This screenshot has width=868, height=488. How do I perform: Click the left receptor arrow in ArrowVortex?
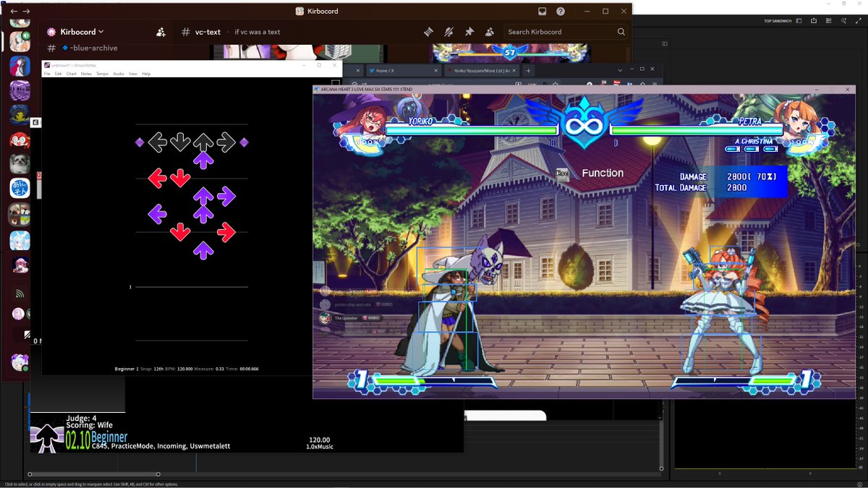[157, 142]
